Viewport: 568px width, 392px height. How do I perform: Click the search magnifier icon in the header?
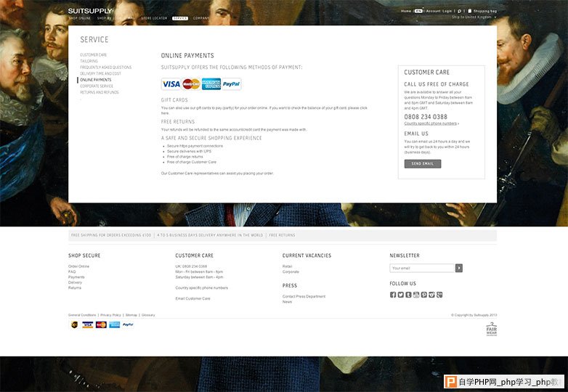click(459, 11)
